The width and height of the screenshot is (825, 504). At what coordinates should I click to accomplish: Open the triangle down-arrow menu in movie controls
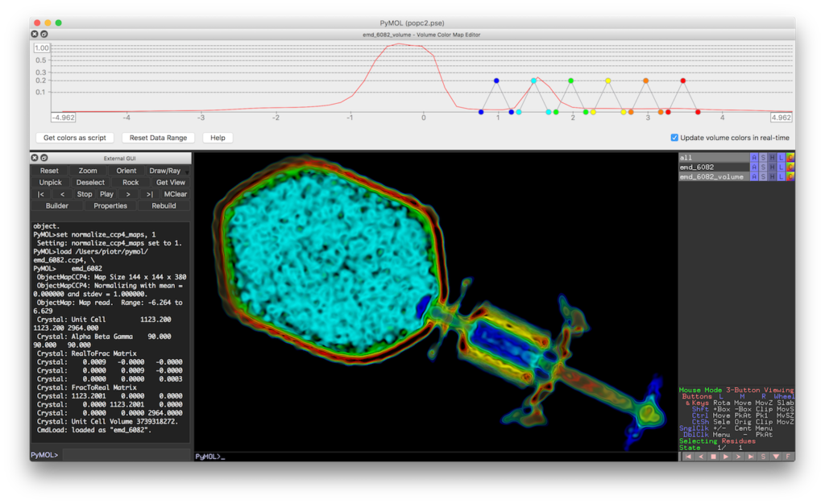pyautogui.click(x=776, y=456)
